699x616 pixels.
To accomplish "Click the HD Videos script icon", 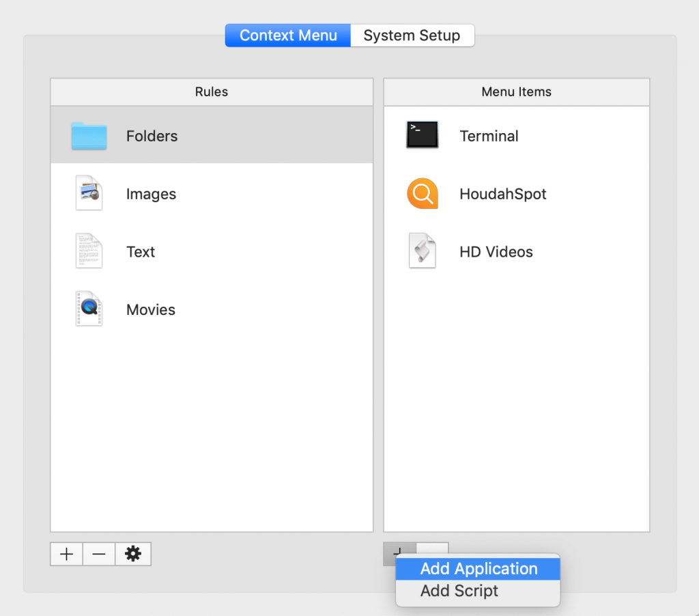I will click(x=422, y=251).
